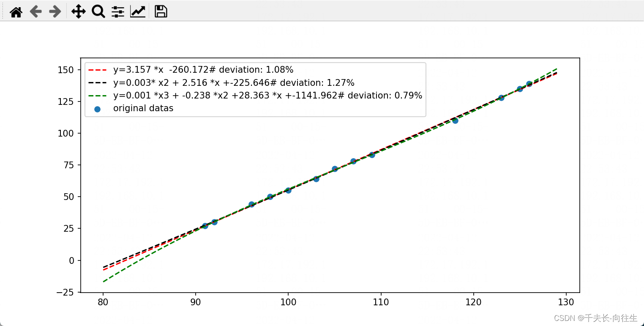
Task: Click the x-axis tick label 110
Action: pyautogui.click(x=381, y=302)
